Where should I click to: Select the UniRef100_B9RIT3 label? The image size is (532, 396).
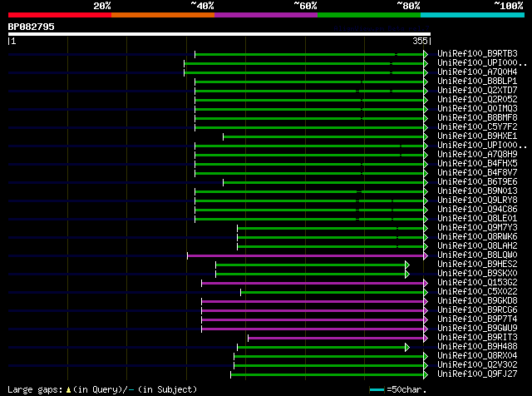coord(477,338)
